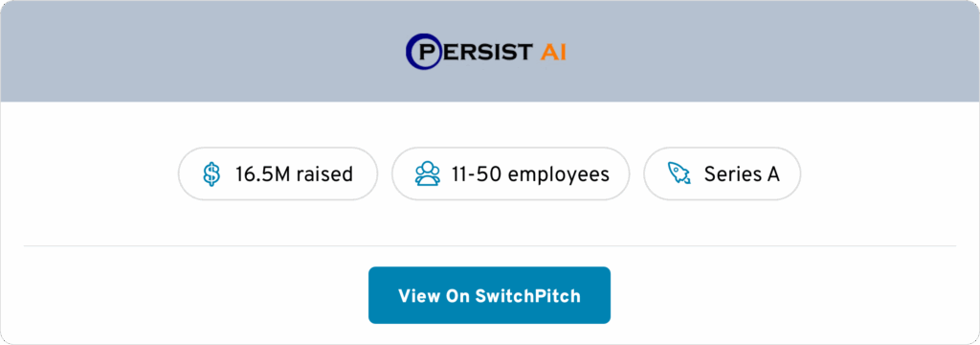Click the people group employees icon
The width and height of the screenshot is (980, 345).
point(428,174)
